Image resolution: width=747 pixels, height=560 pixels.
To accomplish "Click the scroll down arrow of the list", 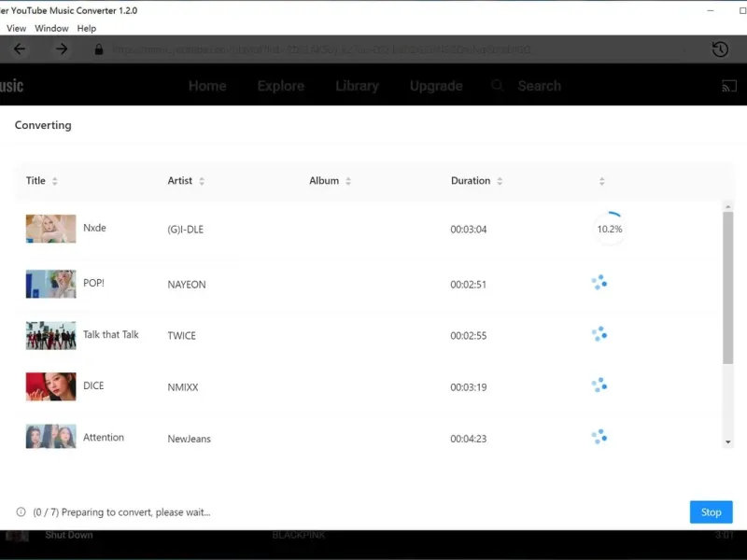I will pyautogui.click(x=727, y=441).
